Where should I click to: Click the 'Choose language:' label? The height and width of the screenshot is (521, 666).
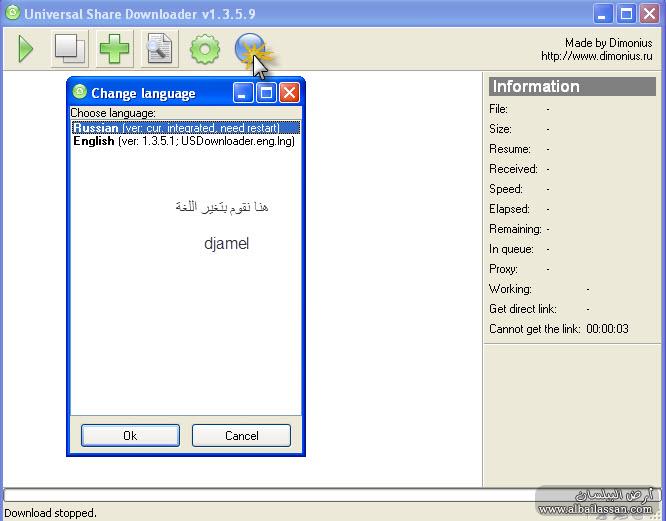pos(113,113)
